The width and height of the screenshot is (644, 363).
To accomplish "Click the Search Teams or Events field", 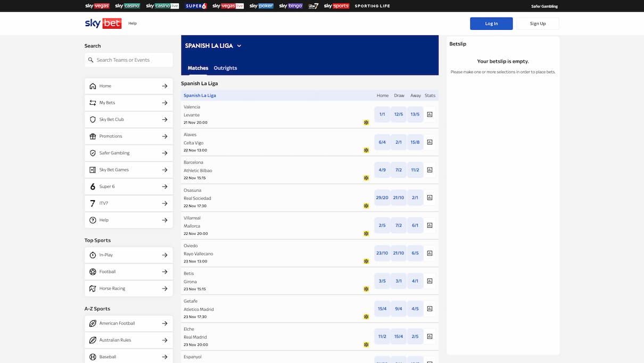I will coord(129,60).
